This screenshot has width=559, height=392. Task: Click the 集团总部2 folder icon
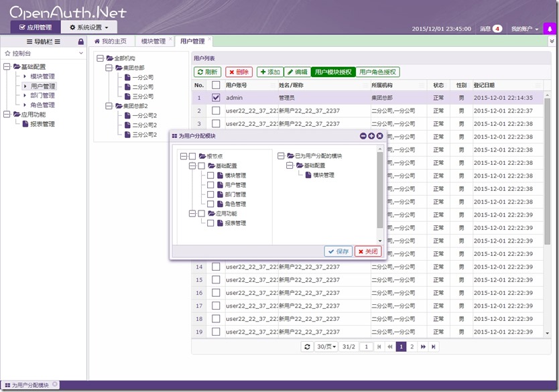tap(119, 106)
